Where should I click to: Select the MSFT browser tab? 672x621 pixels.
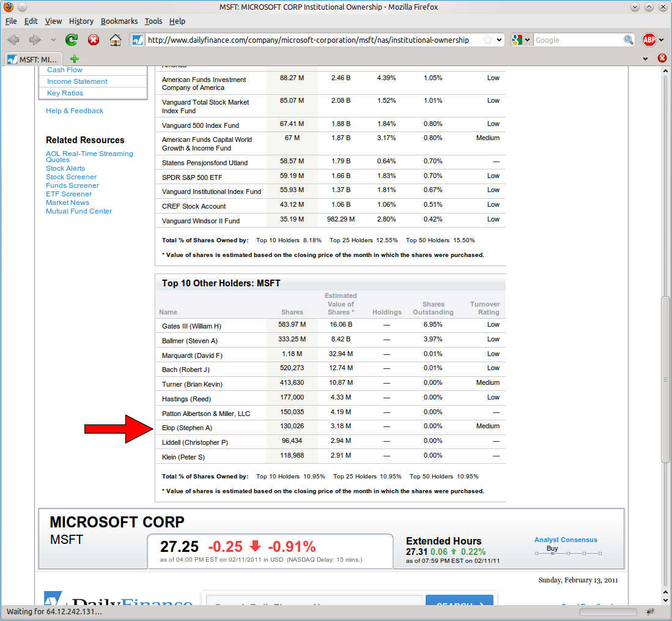pyautogui.click(x=34, y=59)
